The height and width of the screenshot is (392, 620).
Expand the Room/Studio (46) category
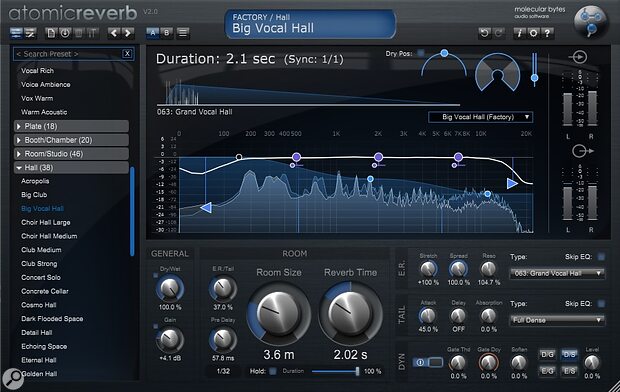click(72, 154)
